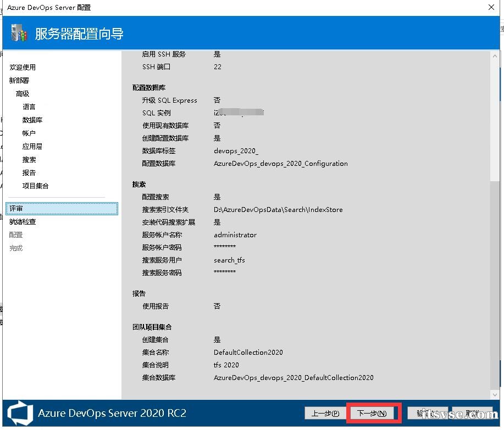This screenshot has width=504, height=430.
Task: Open the 应用层 step in sidebar
Action: click(x=32, y=147)
